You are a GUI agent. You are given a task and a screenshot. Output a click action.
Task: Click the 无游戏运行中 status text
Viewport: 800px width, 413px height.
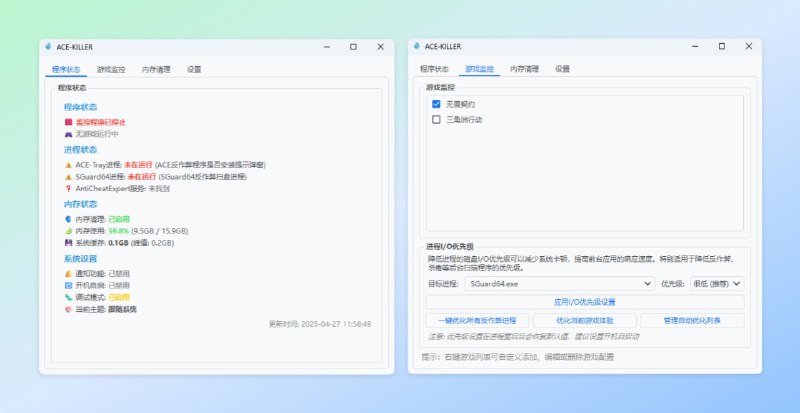pos(97,134)
